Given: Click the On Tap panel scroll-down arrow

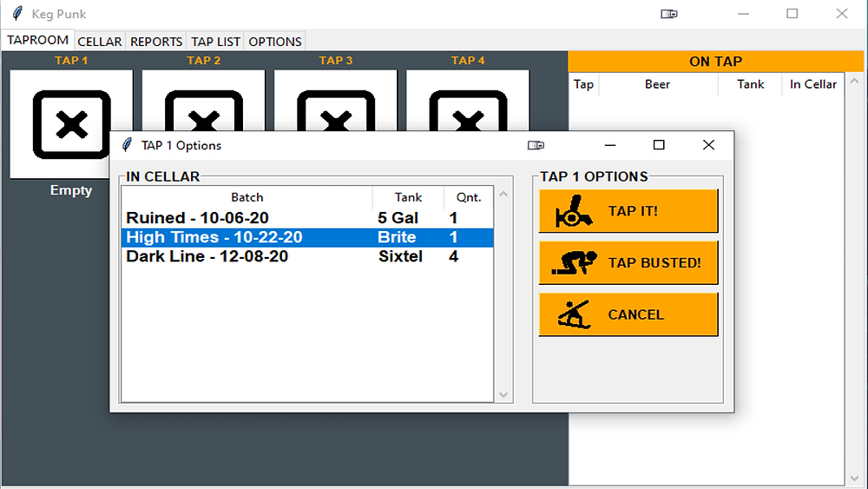Looking at the screenshot, I should 854,478.
